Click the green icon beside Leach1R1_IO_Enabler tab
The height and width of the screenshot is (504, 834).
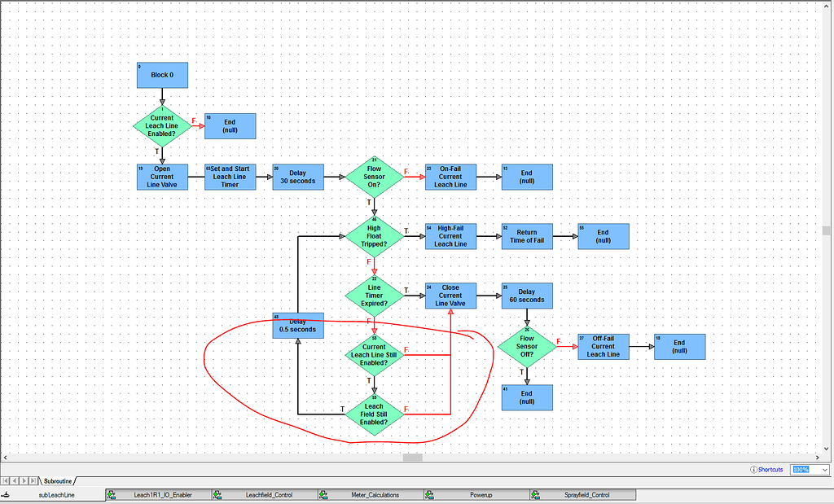click(x=111, y=494)
